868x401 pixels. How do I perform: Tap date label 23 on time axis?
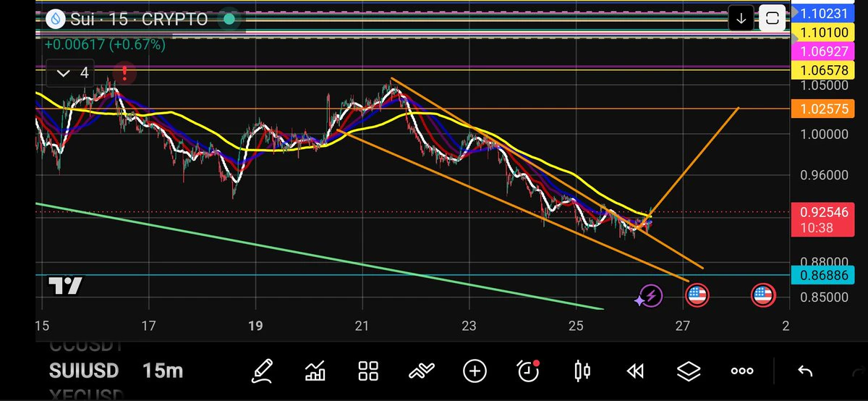pyautogui.click(x=469, y=326)
